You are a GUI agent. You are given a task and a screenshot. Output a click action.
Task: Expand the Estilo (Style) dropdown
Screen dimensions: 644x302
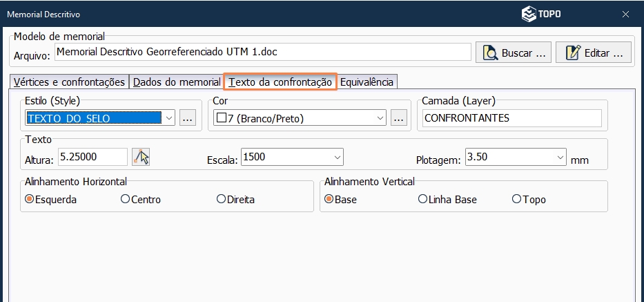(169, 118)
